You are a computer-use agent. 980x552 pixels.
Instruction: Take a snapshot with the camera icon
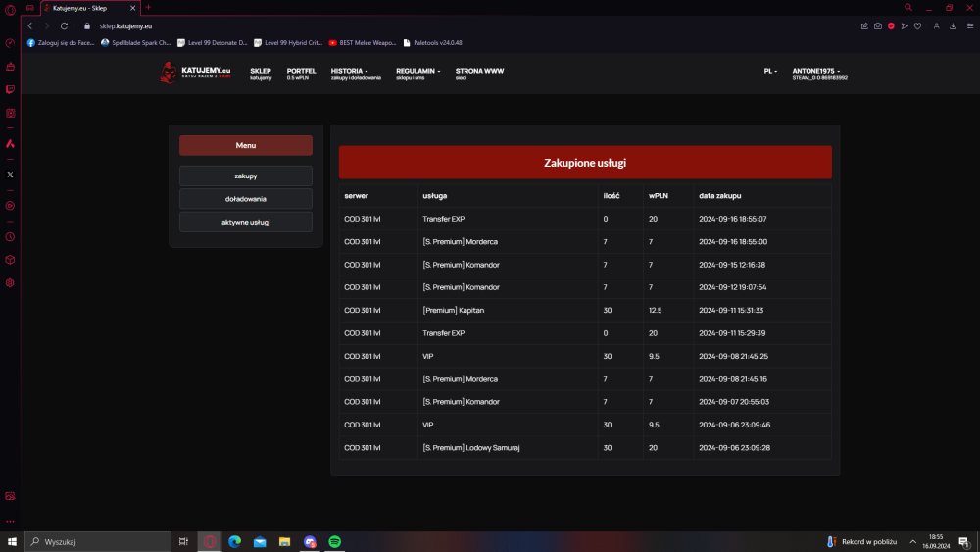[877, 26]
